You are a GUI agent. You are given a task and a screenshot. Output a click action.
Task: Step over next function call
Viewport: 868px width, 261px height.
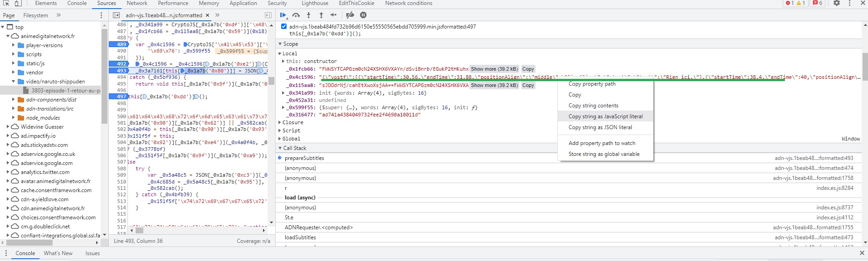coord(296,15)
